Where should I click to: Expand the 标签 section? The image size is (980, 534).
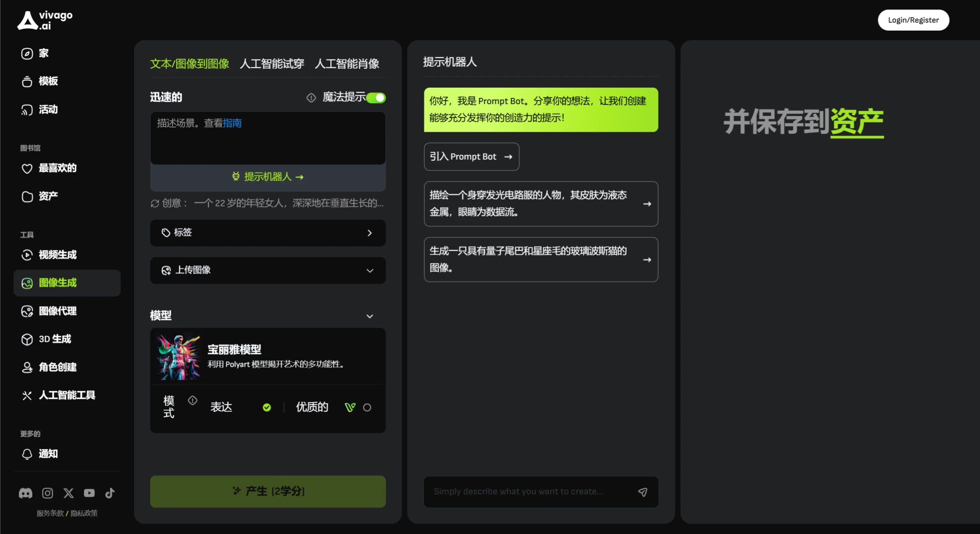click(x=267, y=233)
